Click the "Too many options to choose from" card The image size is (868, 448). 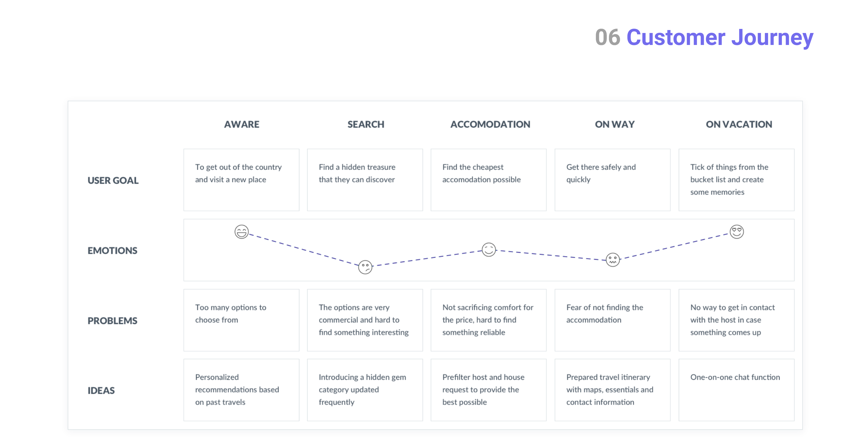pos(241,320)
